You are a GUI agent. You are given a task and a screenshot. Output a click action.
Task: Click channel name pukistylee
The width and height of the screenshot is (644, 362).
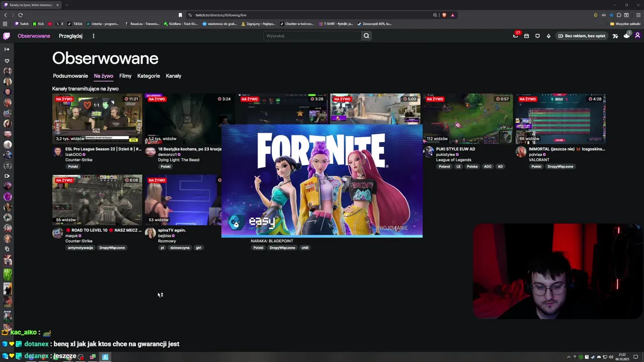tap(445, 154)
